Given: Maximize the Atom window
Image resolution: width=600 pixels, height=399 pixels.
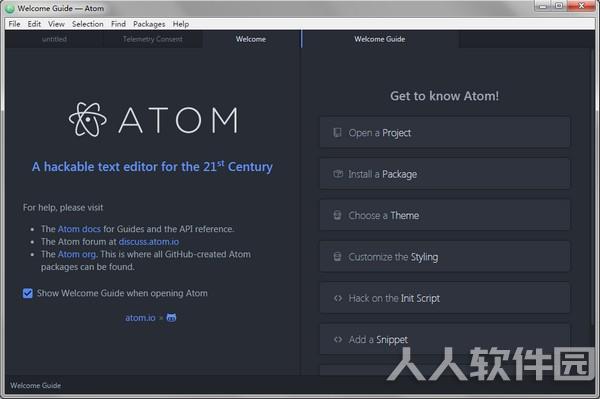Looking at the screenshot, I should pyautogui.click(x=559, y=6).
